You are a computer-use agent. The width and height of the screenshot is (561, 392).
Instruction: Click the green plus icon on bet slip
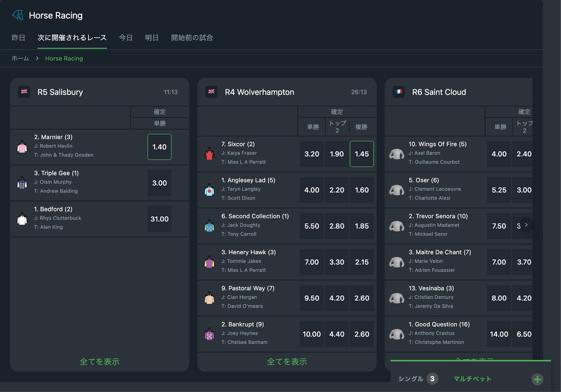[x=537, y=379]
